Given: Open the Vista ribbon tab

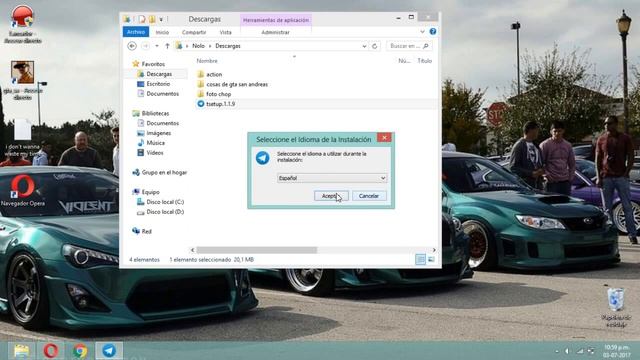Looking at the screenshot, I should click(225, 32).
